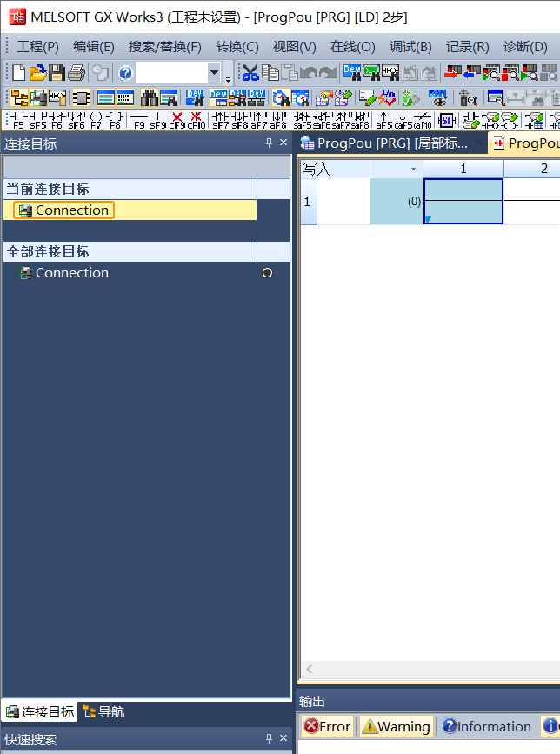This screenshot has width=560, height=754.
Task: Click the write to PLC red arrow icon
Action: coord(452,73)
